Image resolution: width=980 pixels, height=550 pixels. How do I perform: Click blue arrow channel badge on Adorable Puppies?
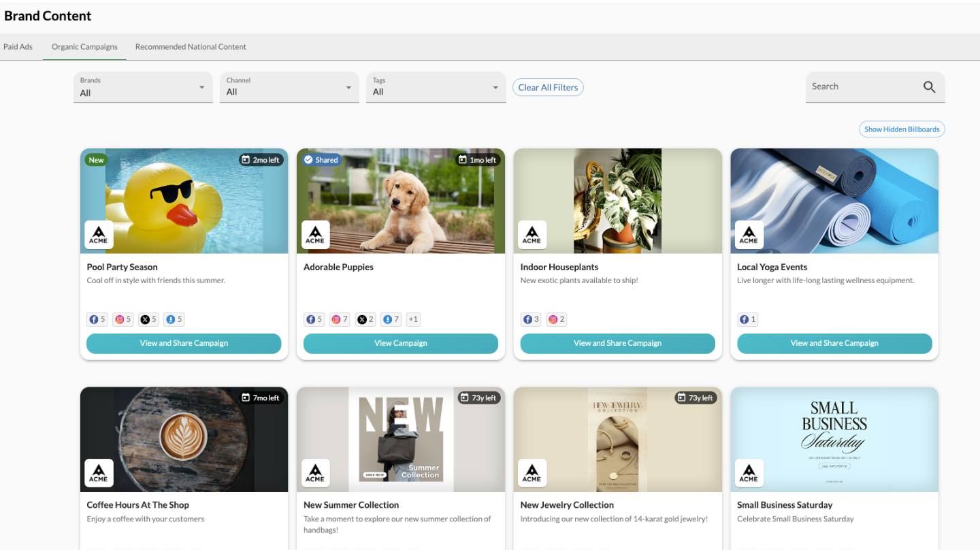click(x=391, y=319)
